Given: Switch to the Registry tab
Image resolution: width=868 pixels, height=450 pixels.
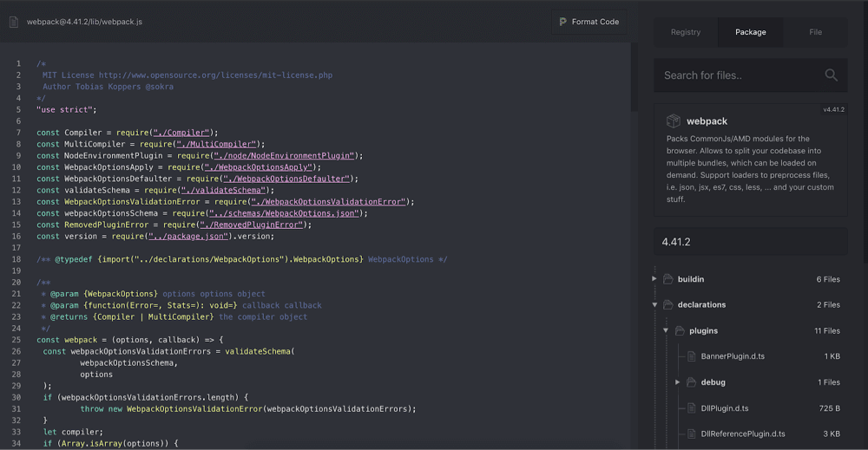Looking at the screenshot, I should [686, 32].
